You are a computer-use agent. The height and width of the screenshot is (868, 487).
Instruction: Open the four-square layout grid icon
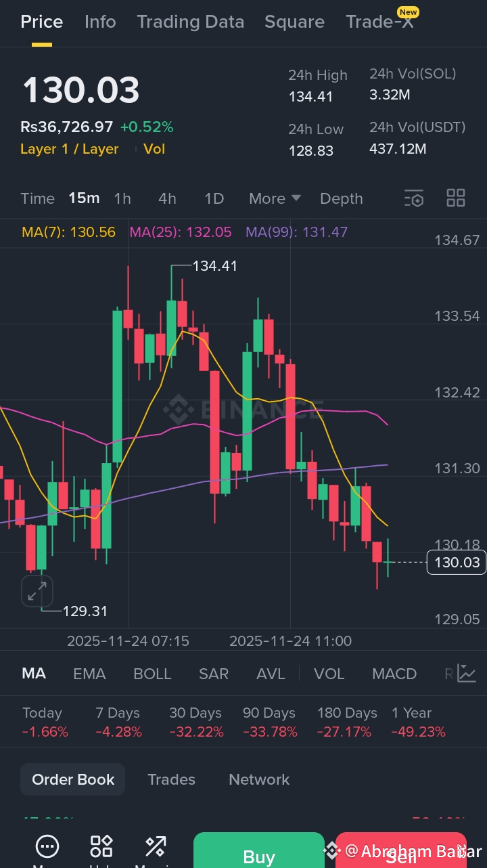coord(456,198)
